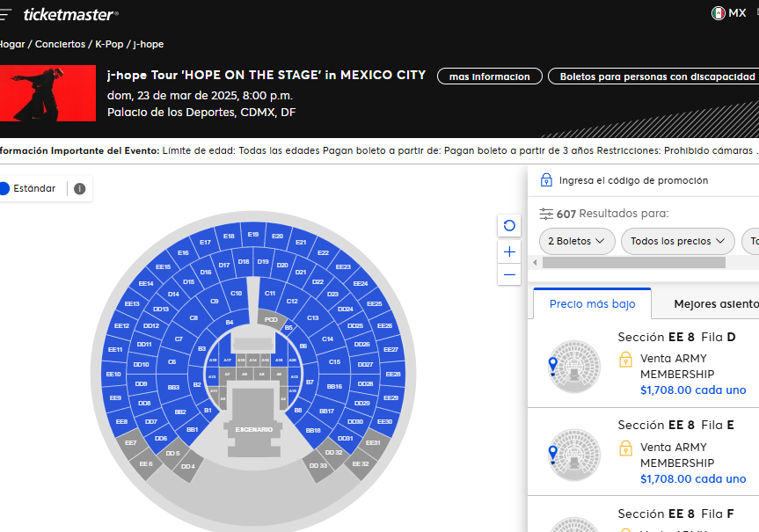Select section E20 on the seat map
Viewport: 759px width, 532px height.
click(x=277, y=237)
